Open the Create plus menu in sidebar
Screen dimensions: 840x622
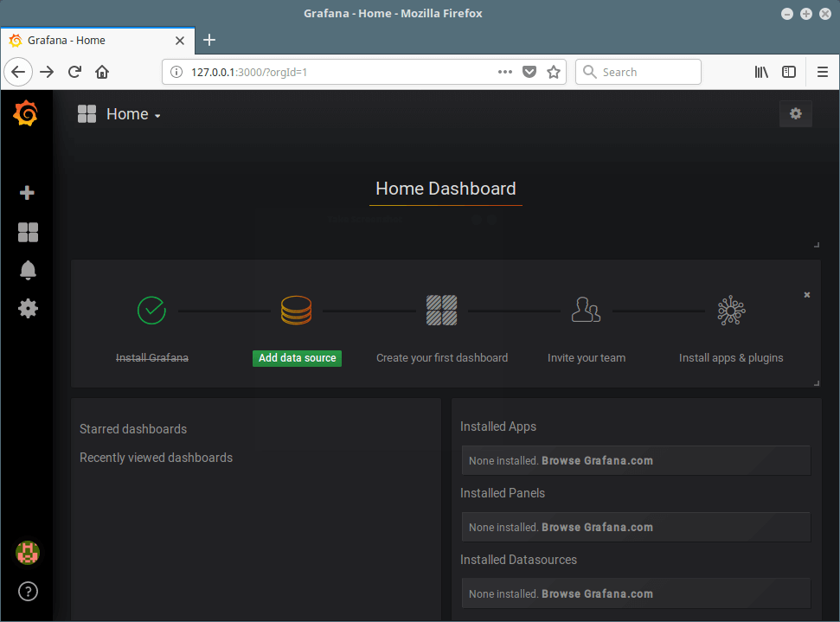(28, 193)
